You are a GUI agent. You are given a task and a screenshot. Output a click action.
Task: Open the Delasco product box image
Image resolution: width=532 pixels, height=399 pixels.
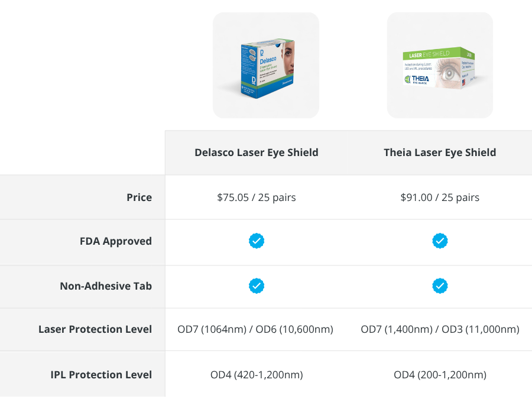[x=265, y=66]
